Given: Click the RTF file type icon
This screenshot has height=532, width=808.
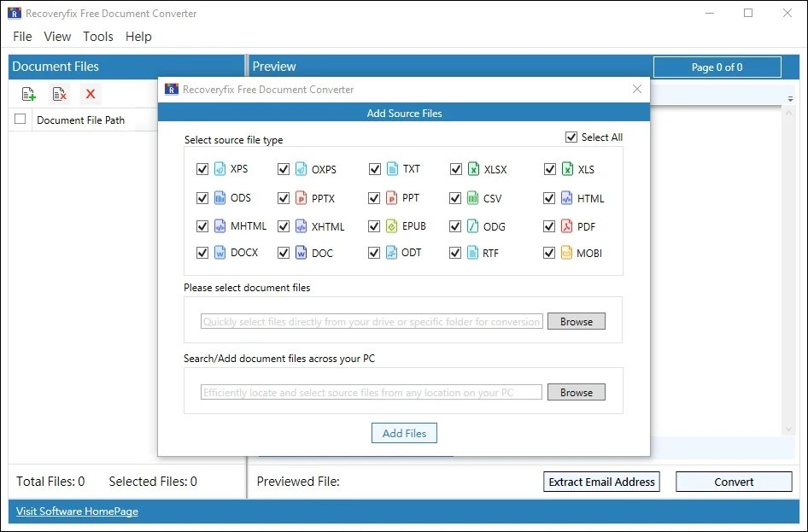Looking at the screenshot, I should point(472,253).
